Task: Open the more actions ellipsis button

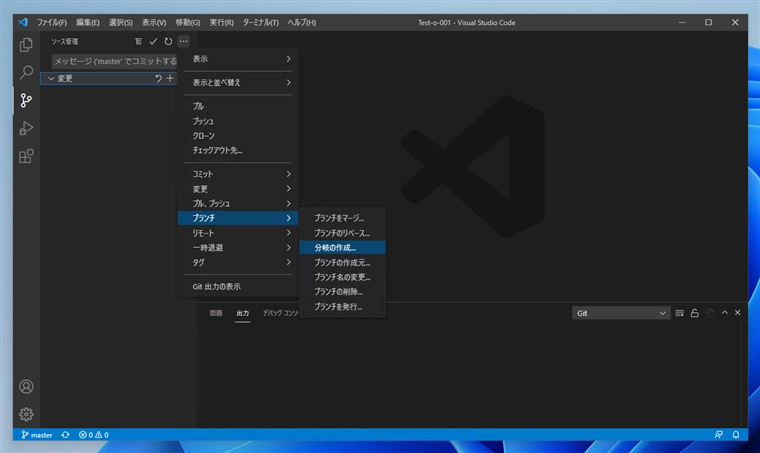Action: (183, 42)
